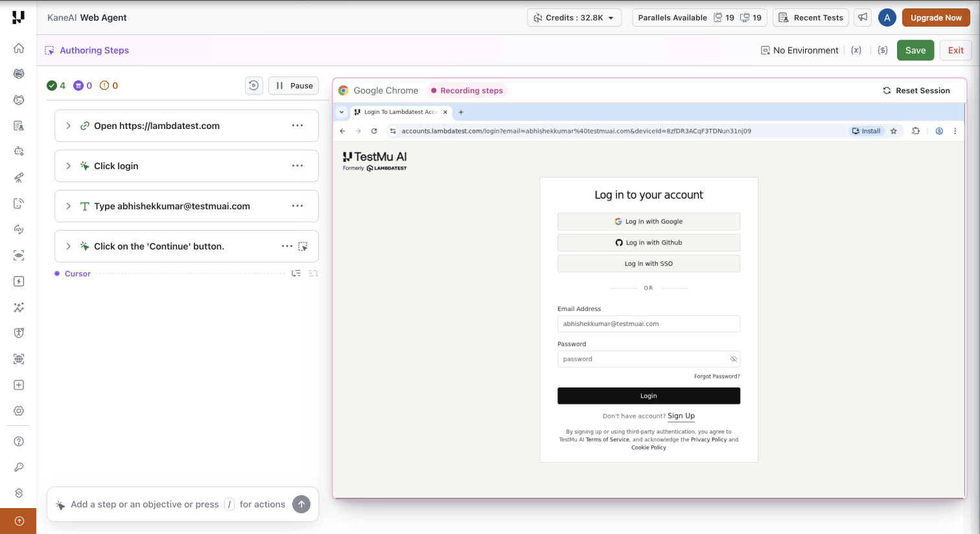This screenshot has height=534, width=980.
Task: Bookmark page with the Chrome star icon
Action: point(894,131)
